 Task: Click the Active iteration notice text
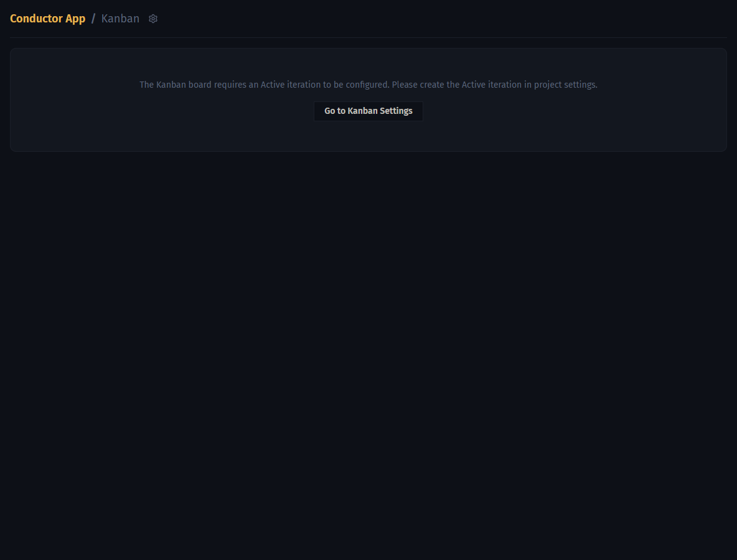pyautogui.click(x=368, y=85)
